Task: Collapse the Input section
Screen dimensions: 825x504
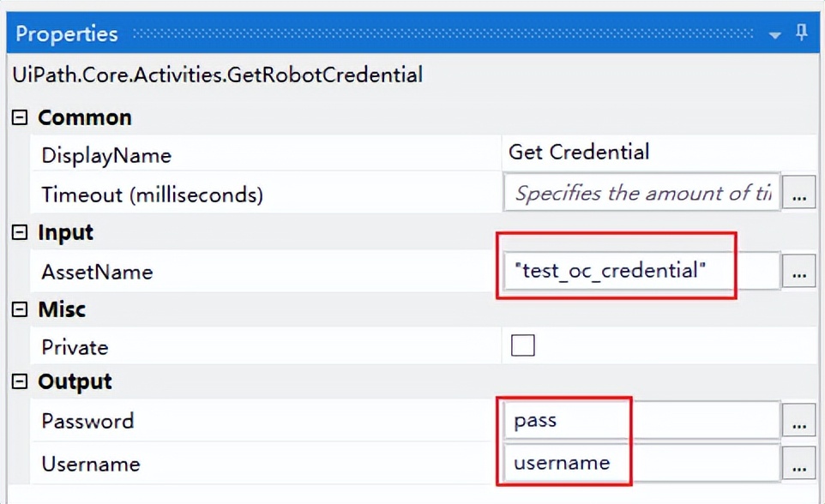Action: (x=21, y=233)
